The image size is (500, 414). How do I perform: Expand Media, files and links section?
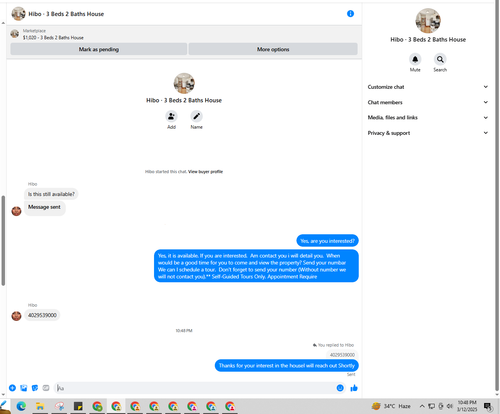pyautogui.click(x=428, y=117)
